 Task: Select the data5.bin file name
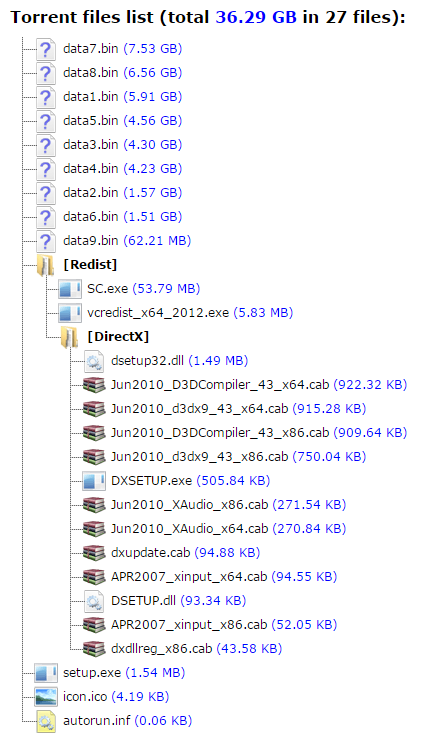(x=91, y=120)
